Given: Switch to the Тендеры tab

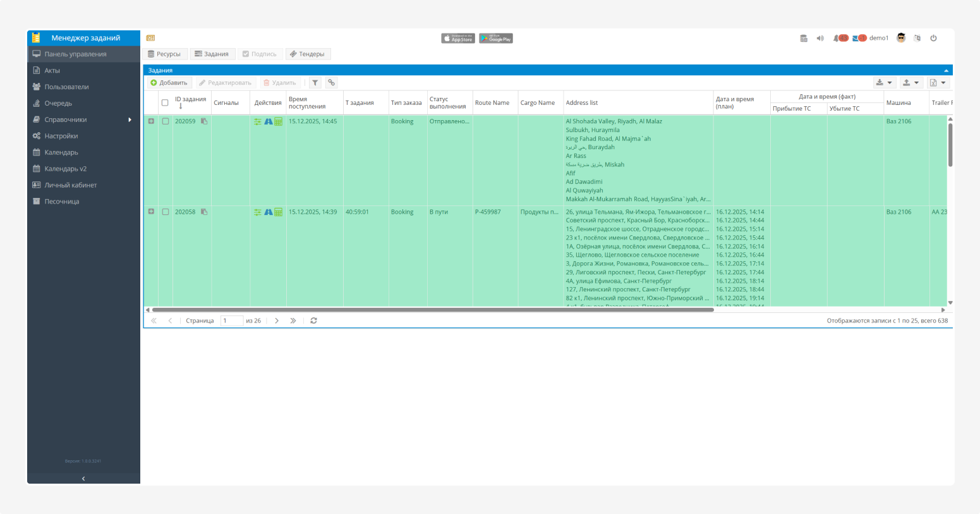Looking at the screenshot, I should click(308, 54).
